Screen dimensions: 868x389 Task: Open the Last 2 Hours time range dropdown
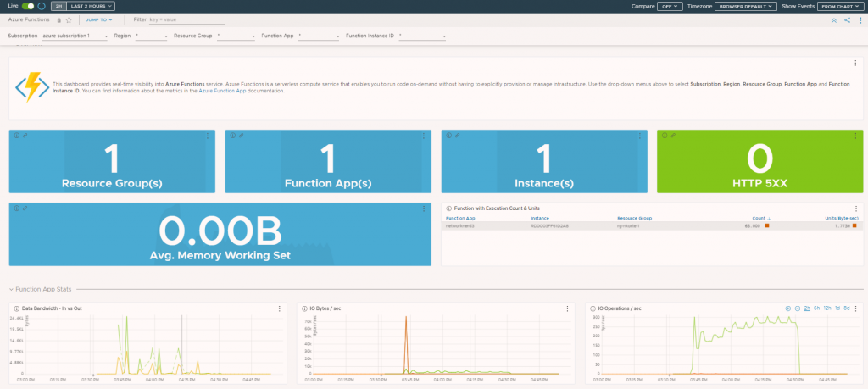point(90,6)
